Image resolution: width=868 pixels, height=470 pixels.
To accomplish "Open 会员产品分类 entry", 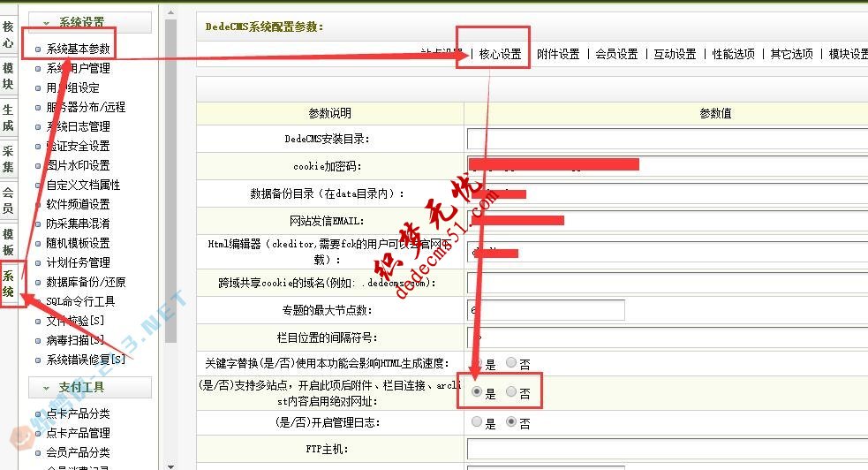I will pyautogui.click(x=78, y=452).
